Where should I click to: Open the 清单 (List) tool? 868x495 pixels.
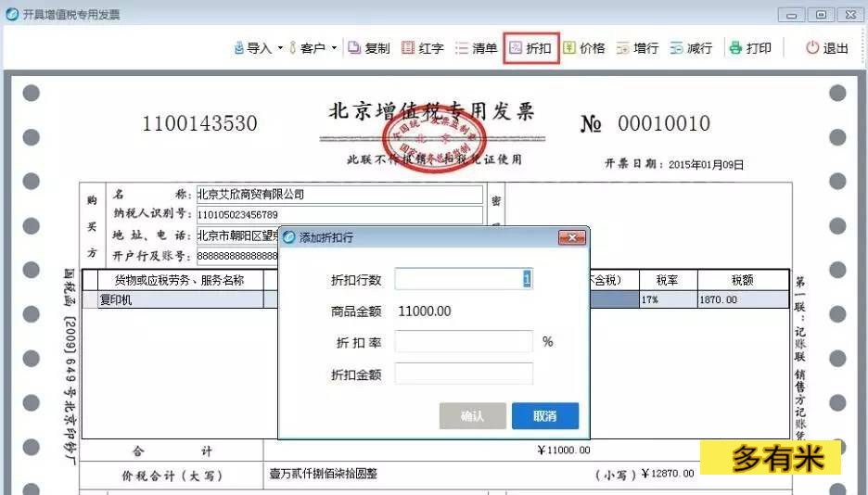476,48
